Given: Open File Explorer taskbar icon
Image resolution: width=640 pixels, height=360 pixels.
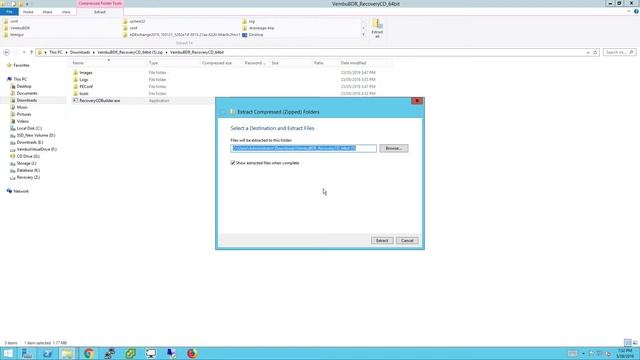Looking at the screenshot, I should [x=67, y=353].
